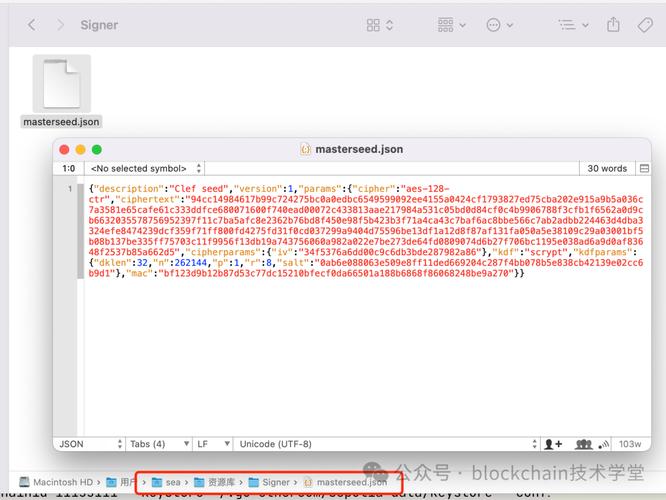Click the add collaborator icon
666x500 pixels.
553,444
